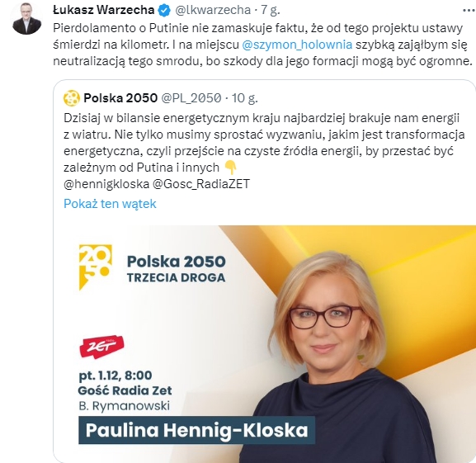
Task: Open the 7 g. tweet timestamp
Action: pos(271,10)
